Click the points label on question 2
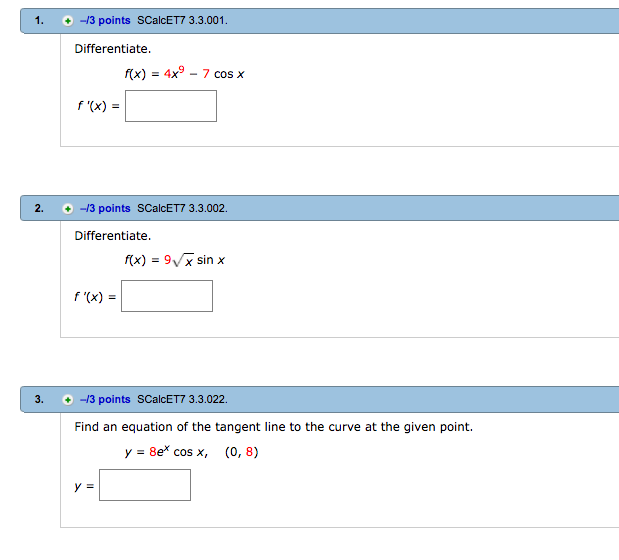Viewport: 619px width, 560px height. 103,209
